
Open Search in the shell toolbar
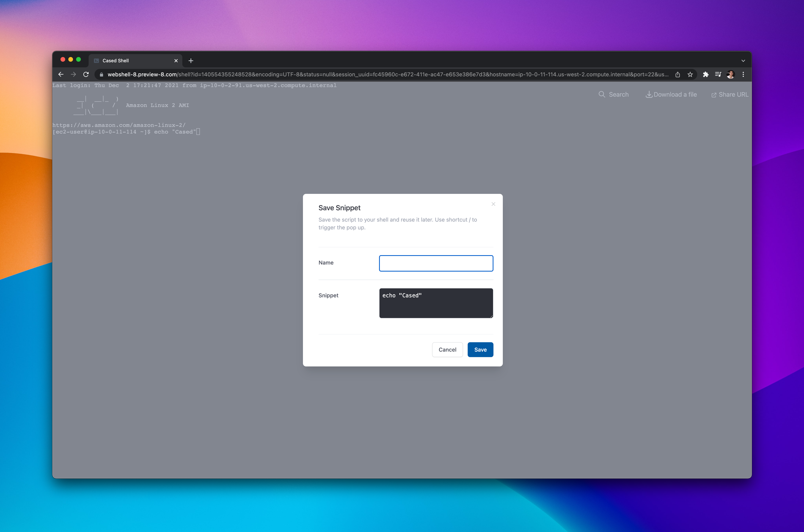(613, 95)
